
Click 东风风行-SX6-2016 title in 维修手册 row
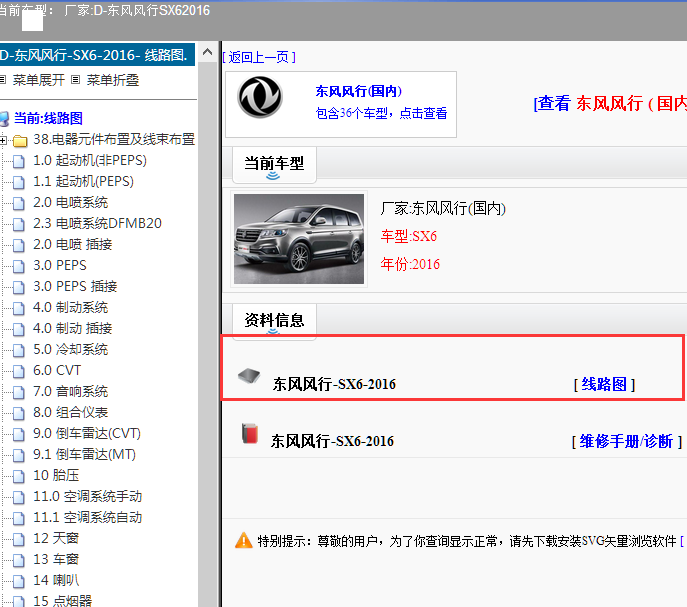(x=332, y=441)
